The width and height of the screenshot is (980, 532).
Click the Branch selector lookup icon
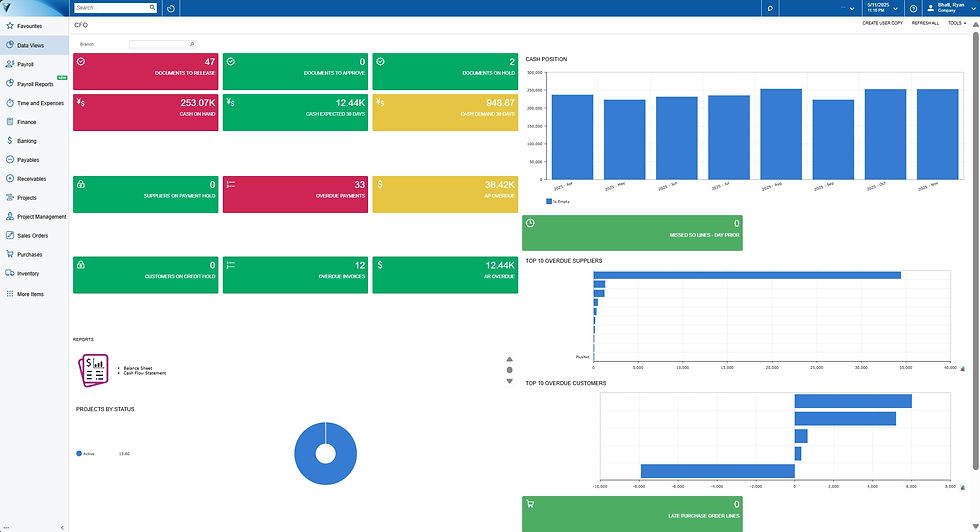pos(192,44)
